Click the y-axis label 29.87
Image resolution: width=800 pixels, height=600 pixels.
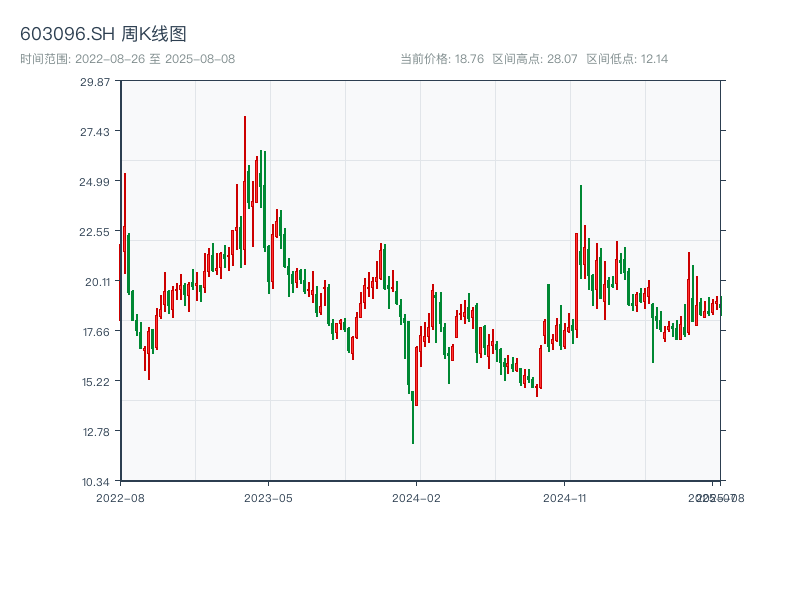tap(95, 82)
